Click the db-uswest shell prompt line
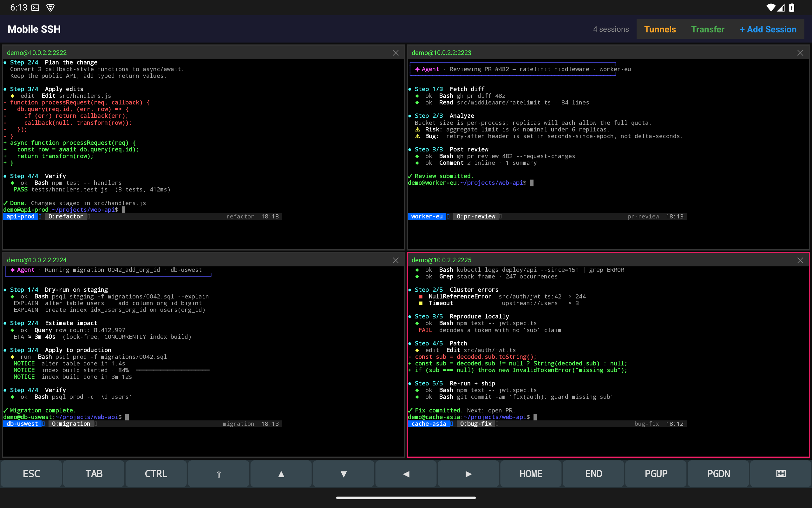 [x=66, y=417]
